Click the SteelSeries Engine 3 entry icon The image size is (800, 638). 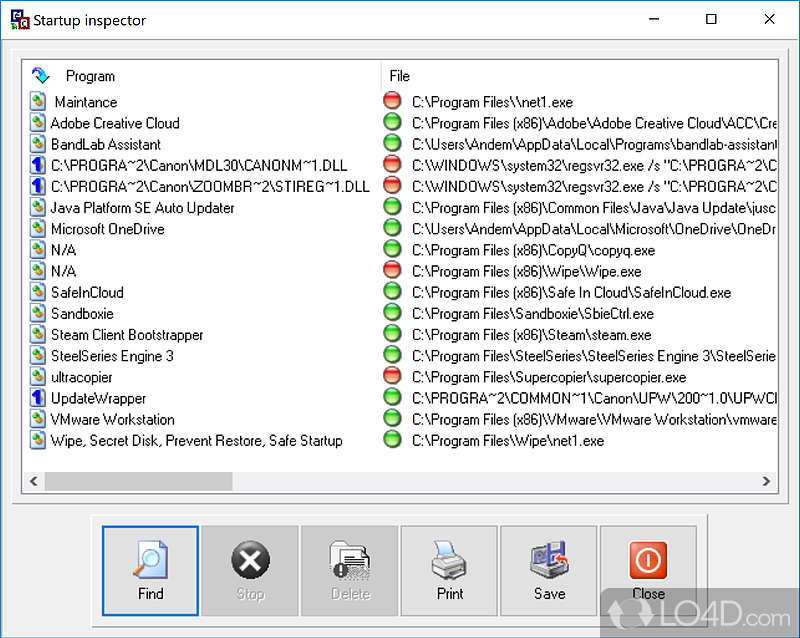click(37, 356)
